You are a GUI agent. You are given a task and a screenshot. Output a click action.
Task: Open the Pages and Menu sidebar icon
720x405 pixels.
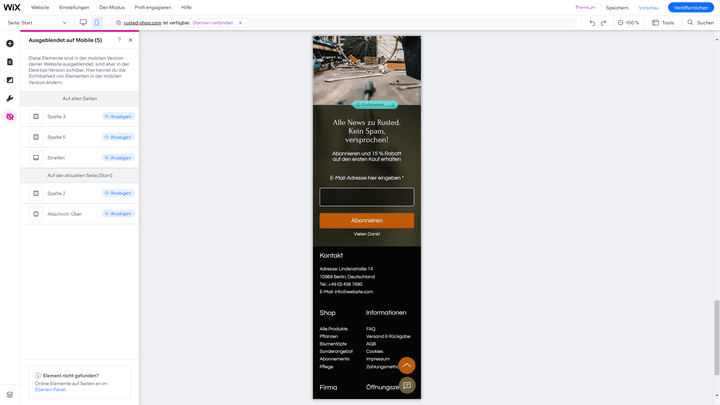coord(10,62)
